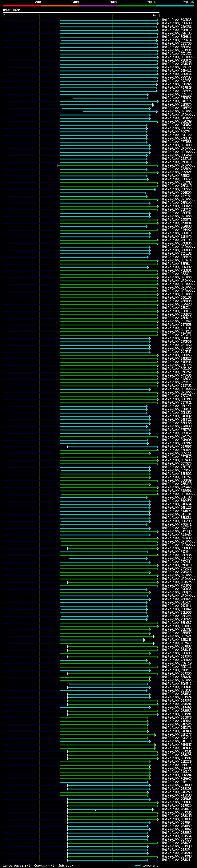The image size is (197, 868).
Task: Click the white query sequence ruler bar
Action: (x=81, y=12)
